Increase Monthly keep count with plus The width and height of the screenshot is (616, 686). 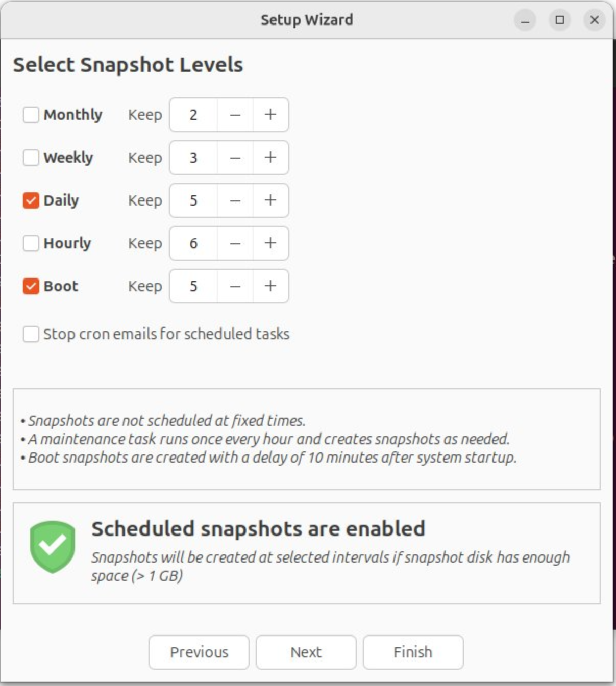tap(270, 115)
